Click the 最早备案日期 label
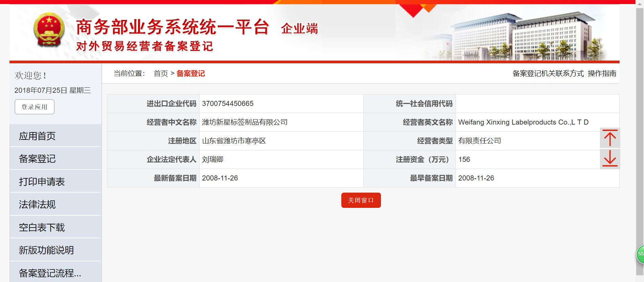This screenshot has height=282, width=644. (x=431, y=178)
